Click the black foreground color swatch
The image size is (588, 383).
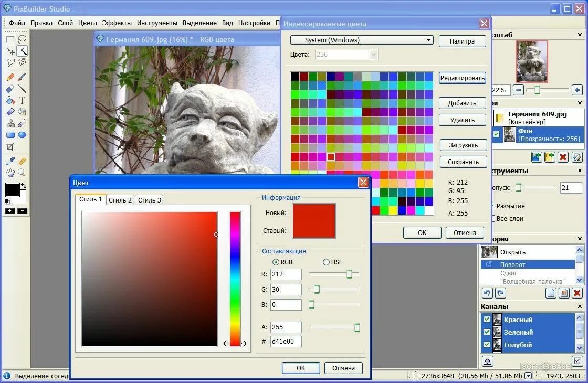click(13, 189)
